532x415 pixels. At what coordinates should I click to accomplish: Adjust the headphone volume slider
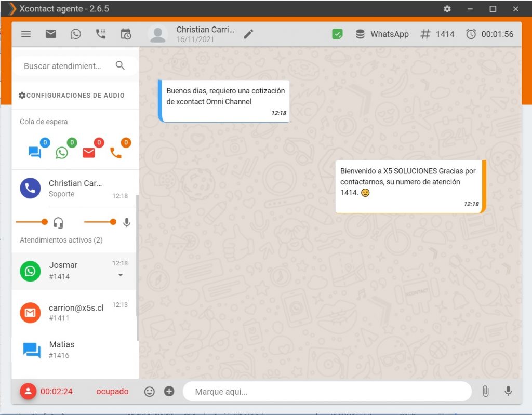pos(32,222)
